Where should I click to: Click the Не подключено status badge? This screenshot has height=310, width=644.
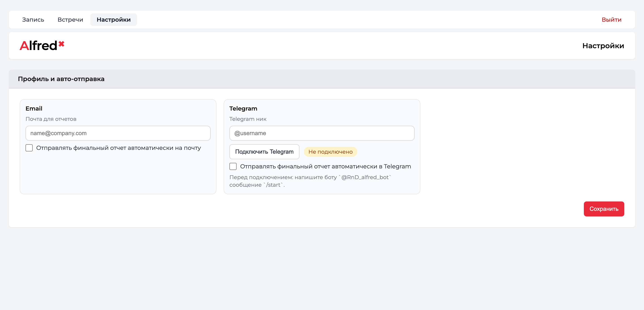tap(330, 152)
